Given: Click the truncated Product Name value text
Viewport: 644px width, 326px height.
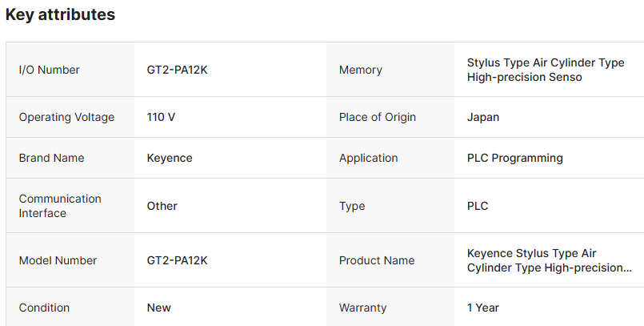Looking at the screenshot, I should (x=550, y=260).
